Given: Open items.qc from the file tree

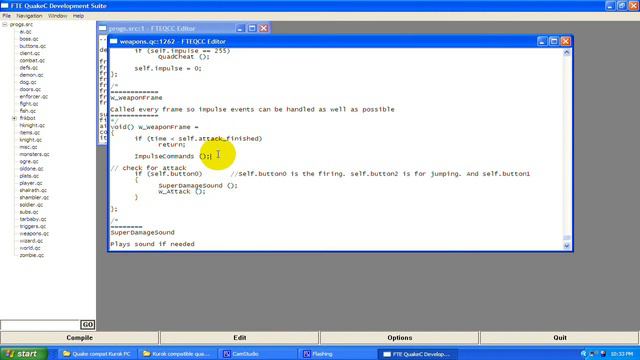Looking at the screenshot, I should (30, 133).
